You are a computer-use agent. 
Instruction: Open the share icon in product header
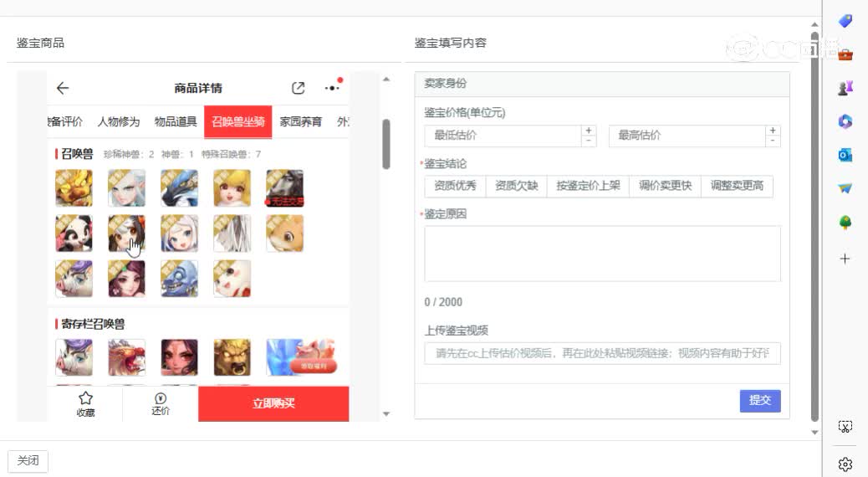tap(298, 88)
